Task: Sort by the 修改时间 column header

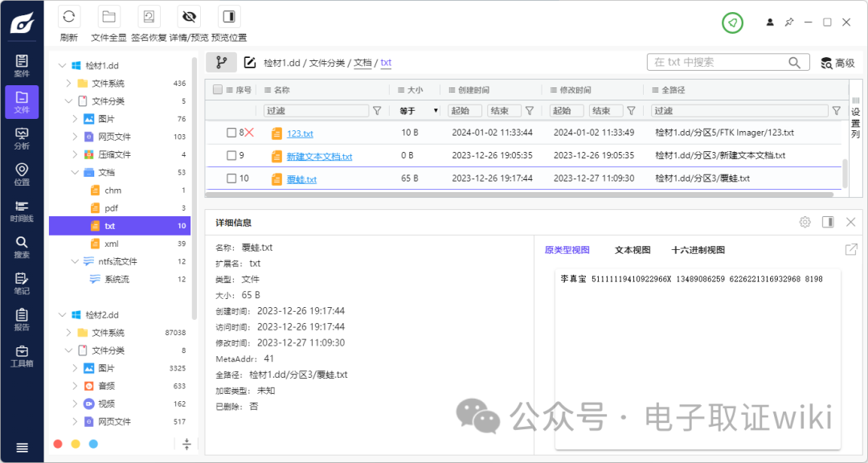Action: click(x=575, y=90)
